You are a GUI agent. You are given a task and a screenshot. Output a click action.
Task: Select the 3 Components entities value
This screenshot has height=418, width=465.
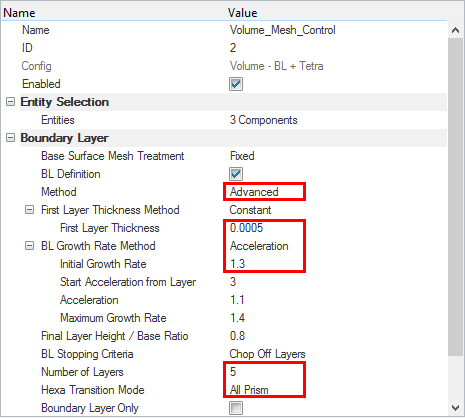point(263,120)
